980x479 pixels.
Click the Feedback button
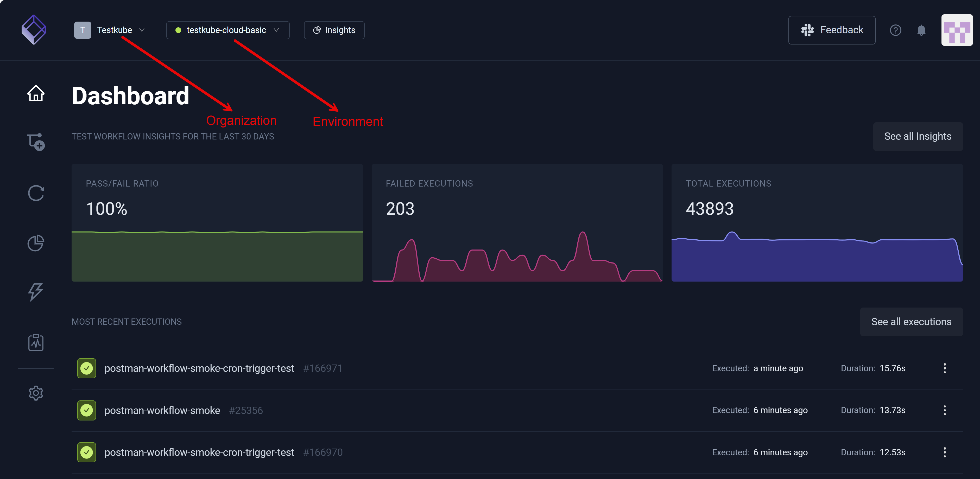point(832,30)
